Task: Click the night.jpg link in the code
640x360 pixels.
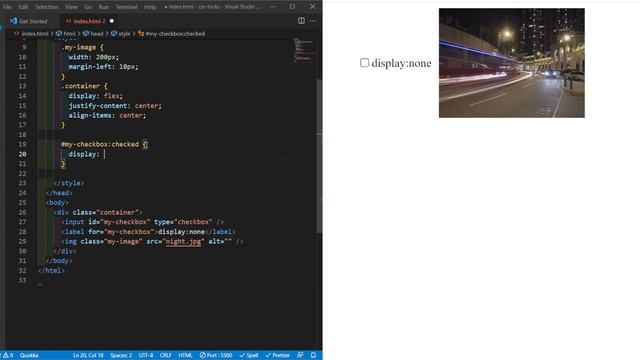Action: point(184,241)
